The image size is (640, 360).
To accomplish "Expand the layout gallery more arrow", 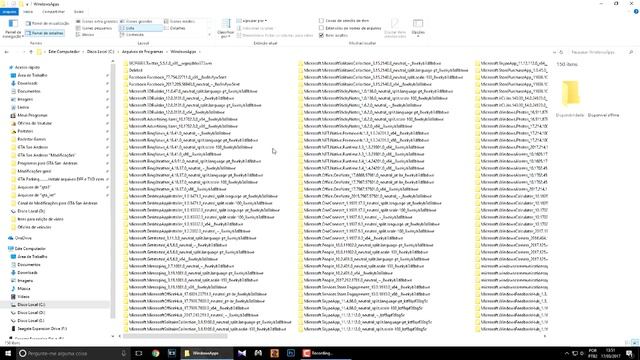I will [210, 35].
